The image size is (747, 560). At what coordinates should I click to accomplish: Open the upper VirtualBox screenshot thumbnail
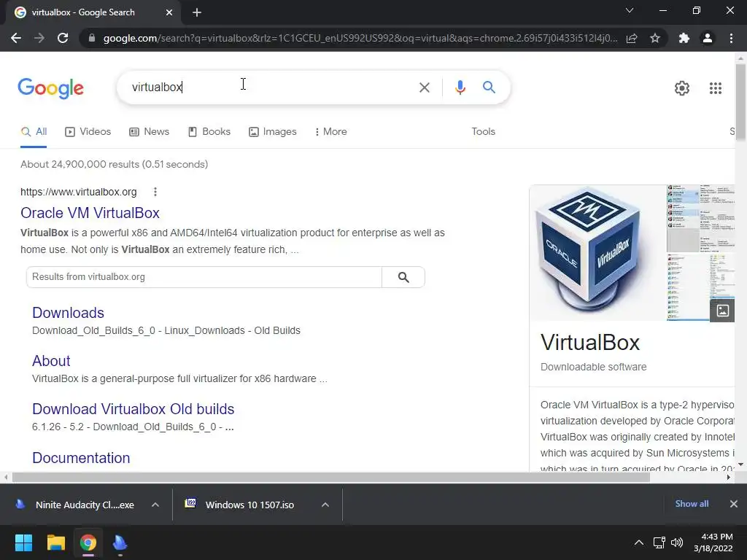click(700, 218)
